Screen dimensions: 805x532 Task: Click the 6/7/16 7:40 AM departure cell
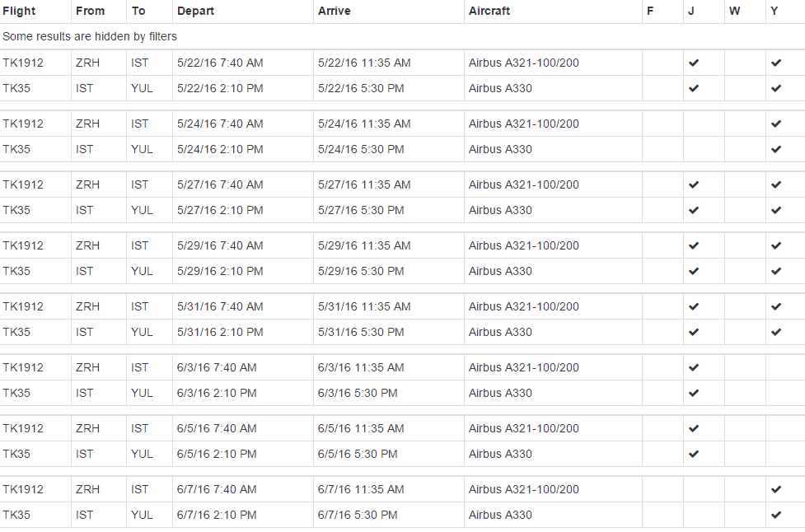tap(217, 490)
